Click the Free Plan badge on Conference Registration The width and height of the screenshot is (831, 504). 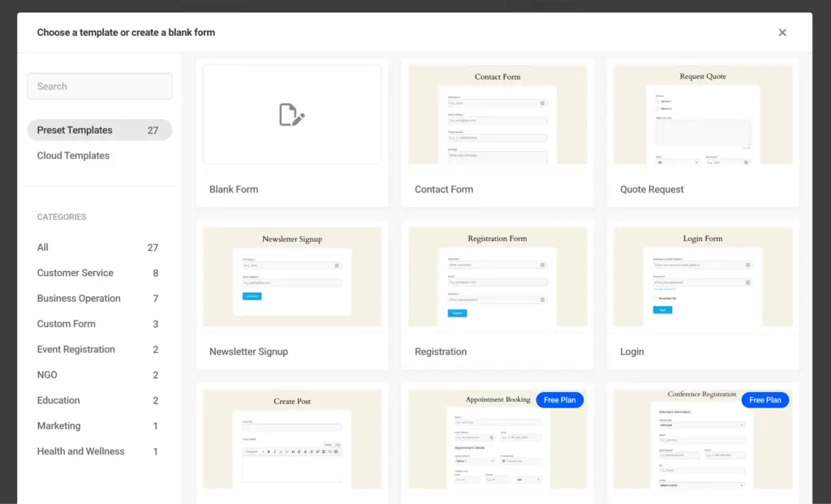point(765,400)
